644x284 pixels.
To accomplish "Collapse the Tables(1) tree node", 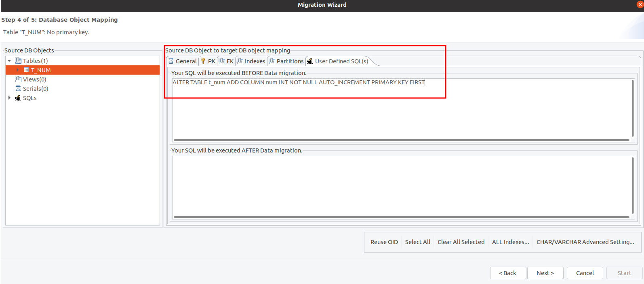I will tap(9, 61).
